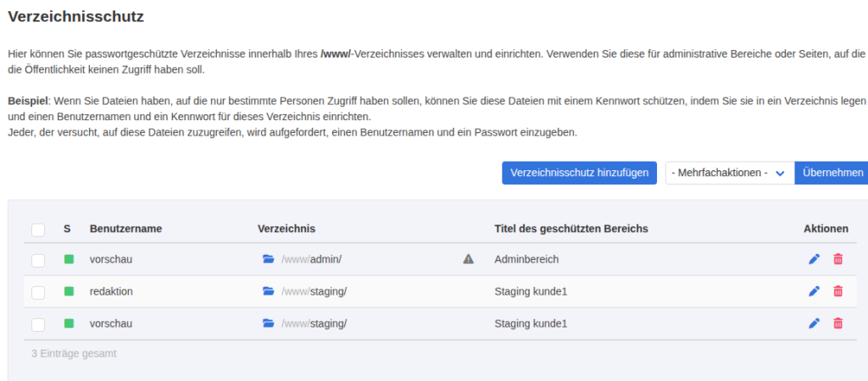Click the warning triangle icon next to /www/admin/
This screenshot has height=381, width=868.
click(x=468, y=259)
